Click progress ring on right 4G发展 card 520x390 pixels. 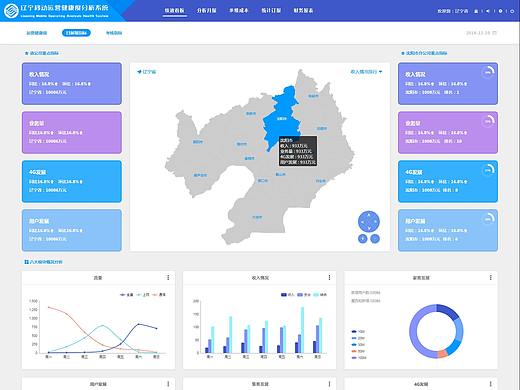[488, 170]
